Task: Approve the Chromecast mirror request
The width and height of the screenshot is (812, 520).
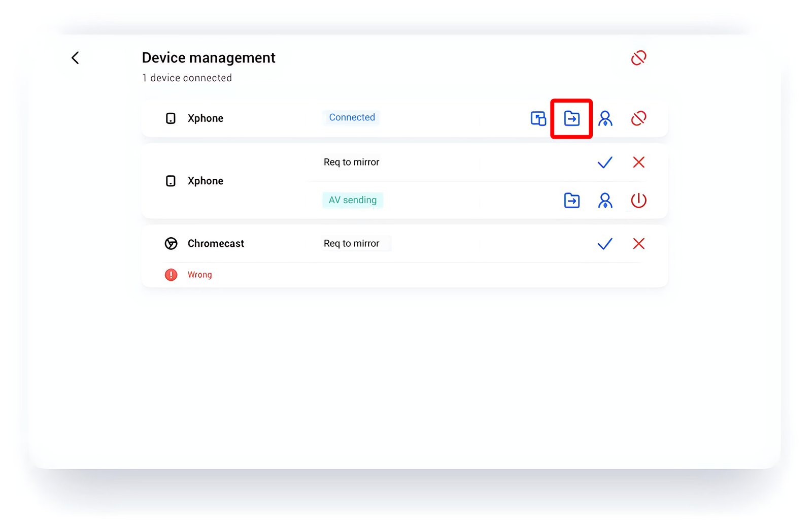Action: click(x=605, y=244)
